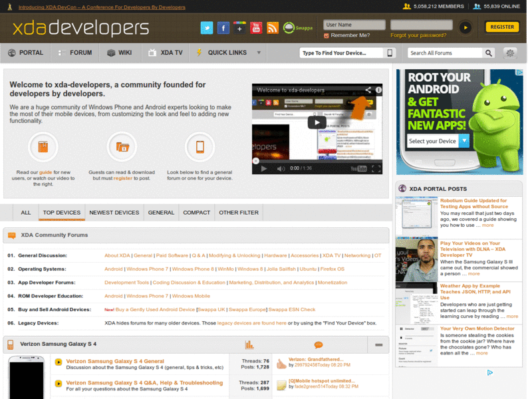This screenshot has height=399, width=532.
Task: Click the phone device circle icon
Action: tap(200, 147)
